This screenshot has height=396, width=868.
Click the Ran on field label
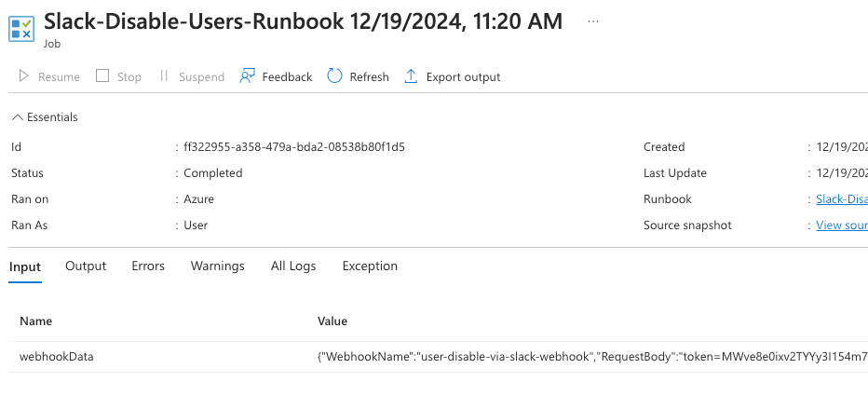(30, 198)
